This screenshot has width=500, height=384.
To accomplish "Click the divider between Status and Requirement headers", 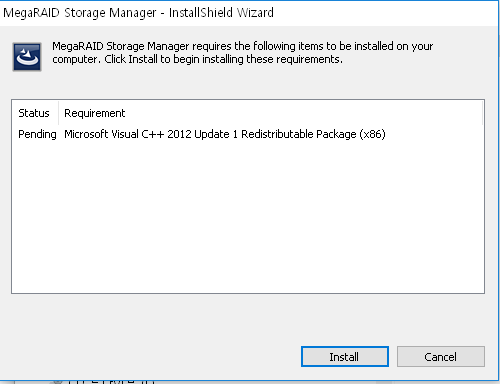I will [x=59, y=113].
